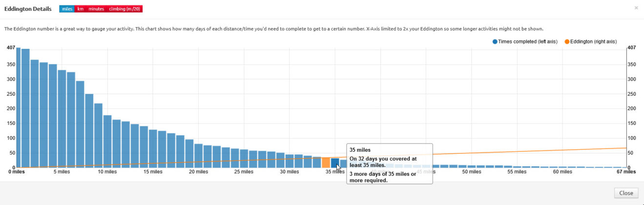Image resolution: width=644 pixels, height=205 pixels.
Task: Select the miles tab
Action: pos(67,9)
